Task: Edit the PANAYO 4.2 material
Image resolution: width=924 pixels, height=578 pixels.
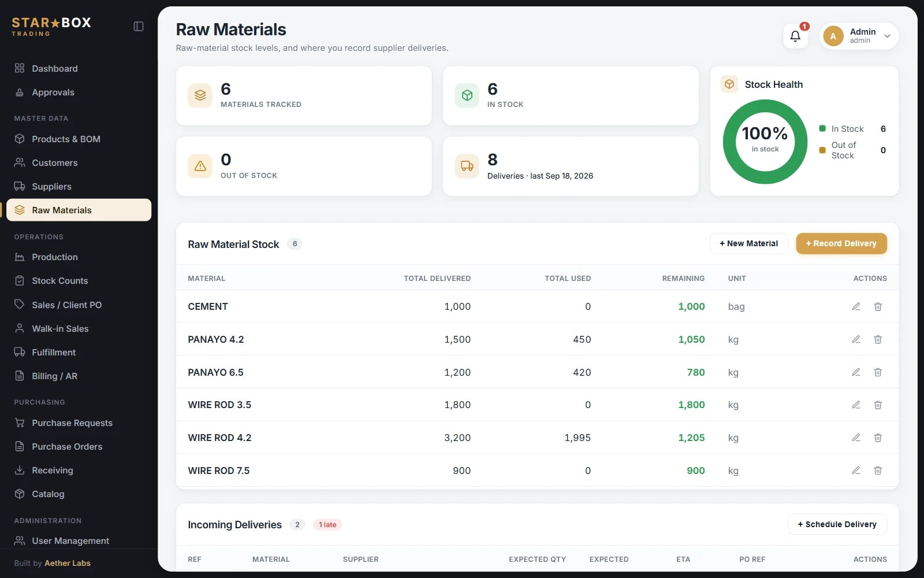Action: click(x=856, y=339)
